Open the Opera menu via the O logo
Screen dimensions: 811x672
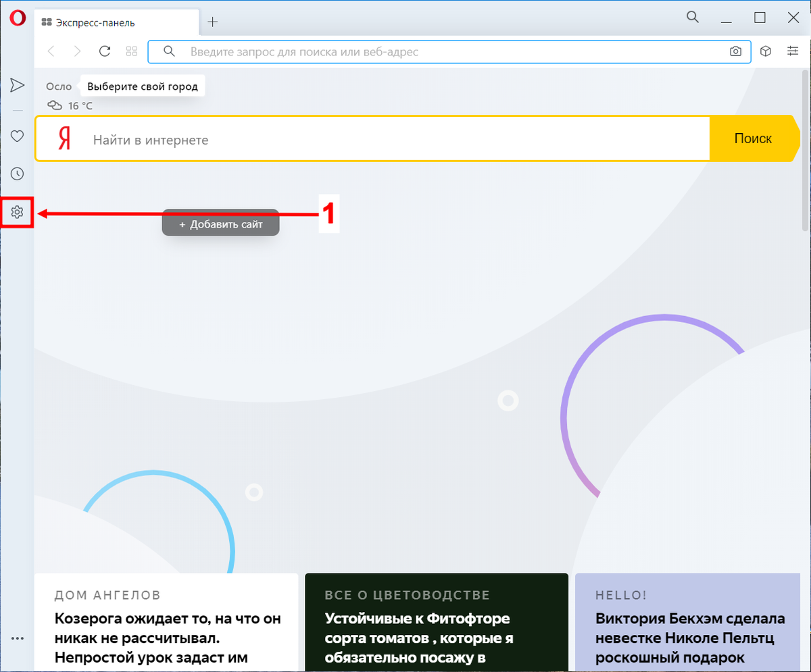17,18
